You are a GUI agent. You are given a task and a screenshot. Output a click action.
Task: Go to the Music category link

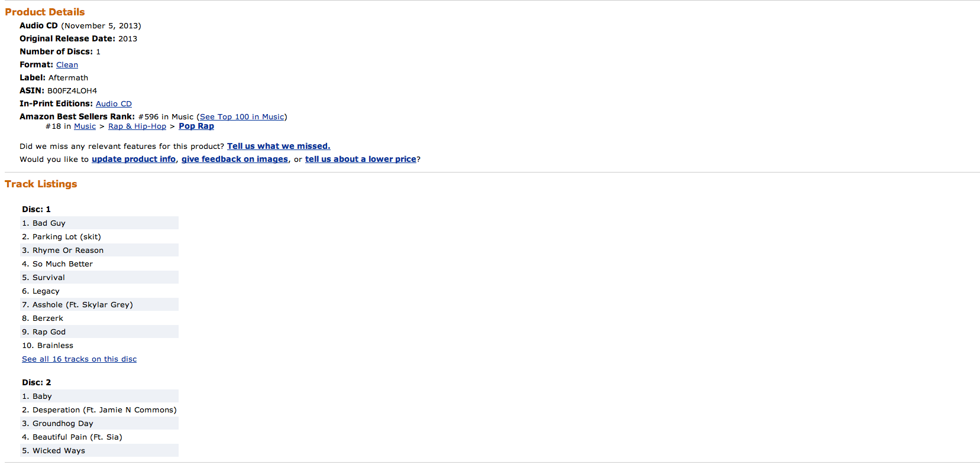85,126
